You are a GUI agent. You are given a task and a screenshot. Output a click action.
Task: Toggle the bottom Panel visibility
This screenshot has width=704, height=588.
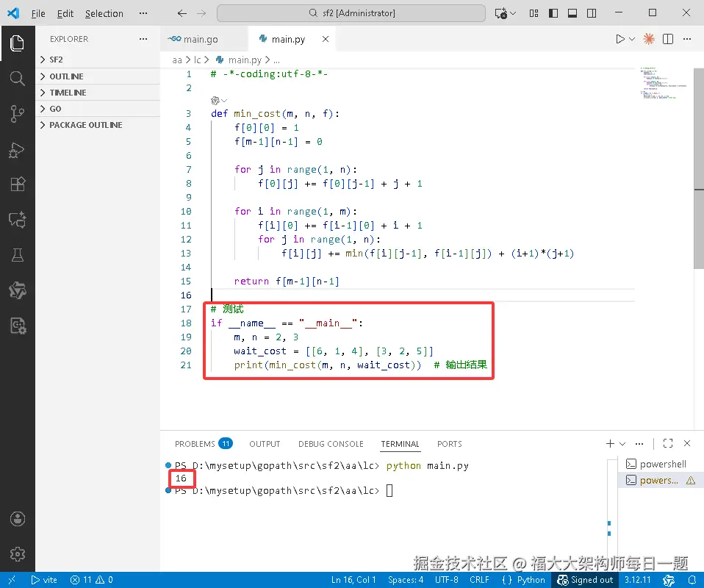pos(572,13)
